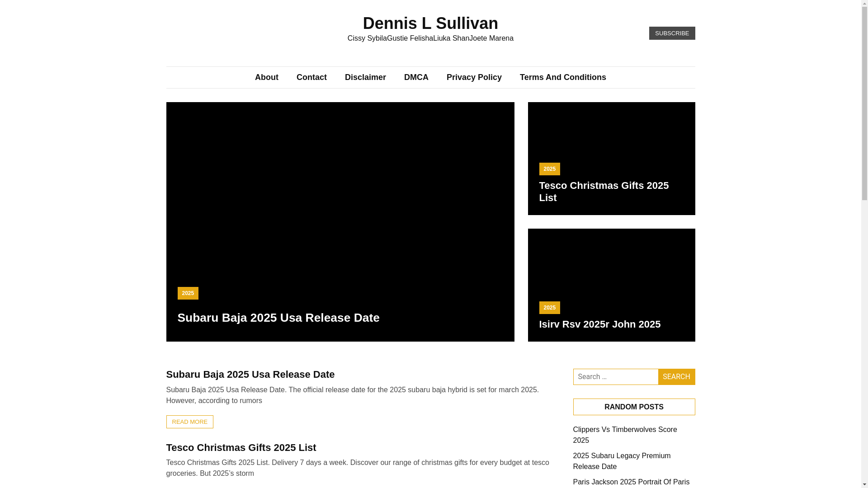Viewport: 868px width, 488px height.
Task: Open the Tesco Christmas Gifts 2025 List card title
Action: coord(604,192)
